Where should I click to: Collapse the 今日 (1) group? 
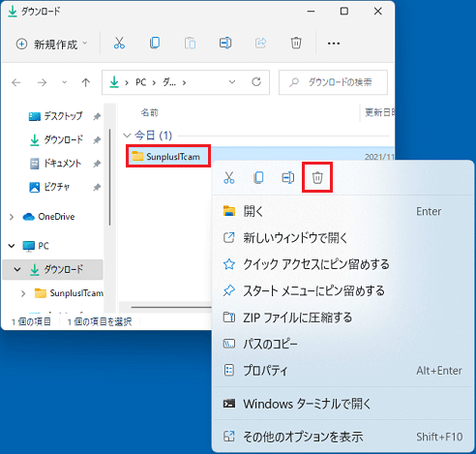(127, 136)
